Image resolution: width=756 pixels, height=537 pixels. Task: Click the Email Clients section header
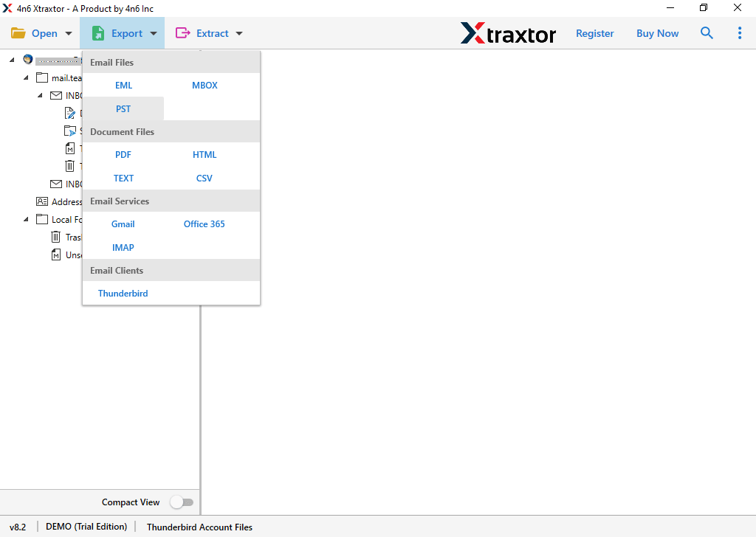171,271
